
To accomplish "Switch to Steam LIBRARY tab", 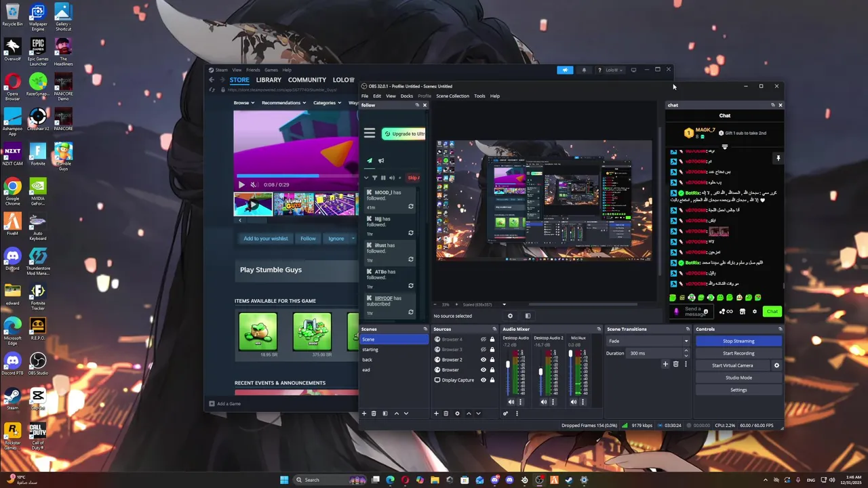I will click(269, 80).
